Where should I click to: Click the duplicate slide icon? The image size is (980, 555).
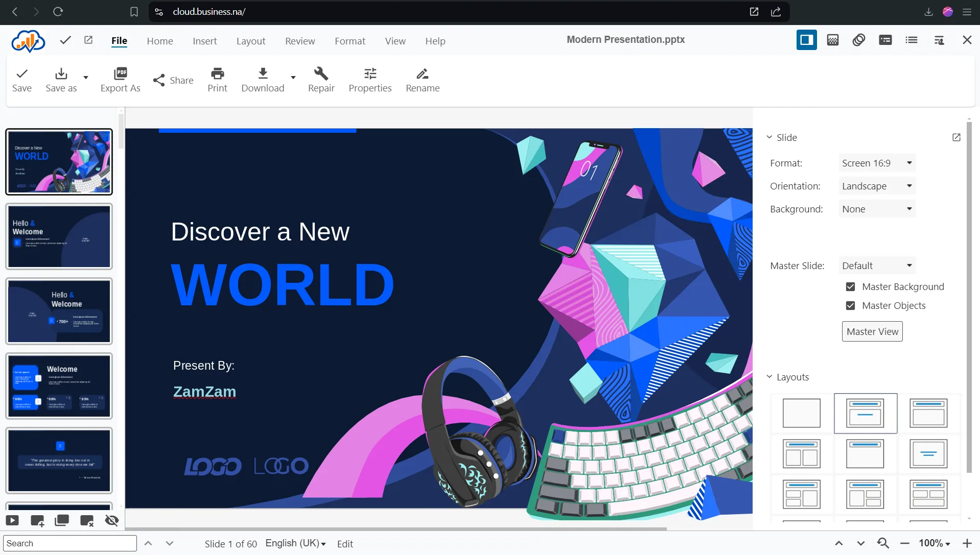(x=62, y=520)
